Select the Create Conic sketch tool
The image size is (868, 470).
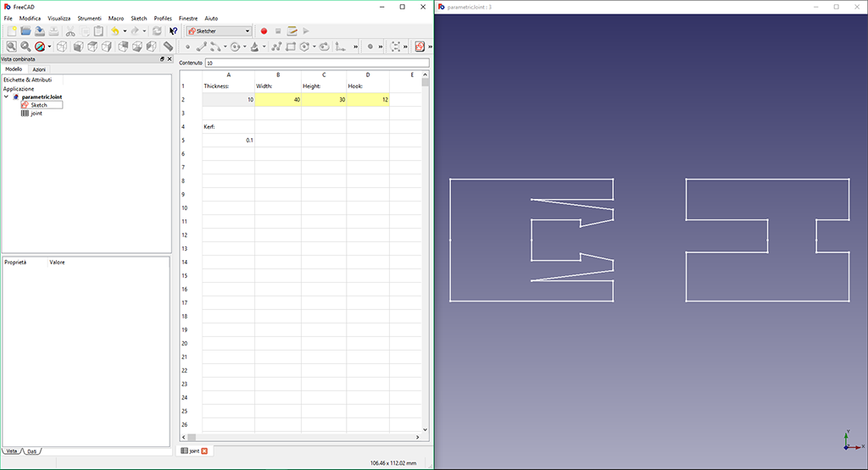(254, 47)
